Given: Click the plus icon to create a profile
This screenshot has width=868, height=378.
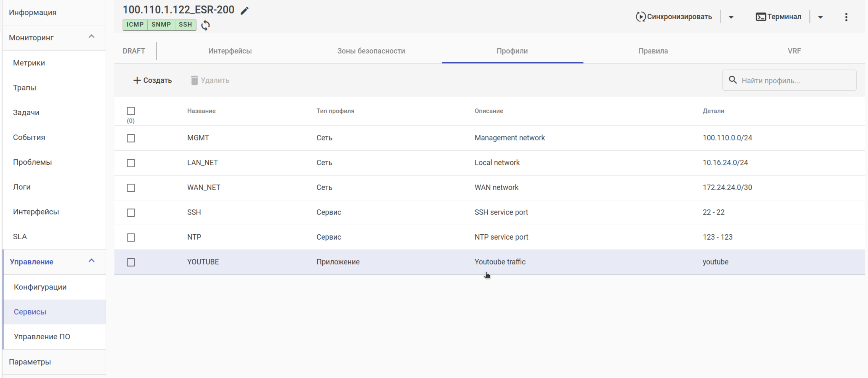Looking at the screenshot, I should tap(137, 81).
